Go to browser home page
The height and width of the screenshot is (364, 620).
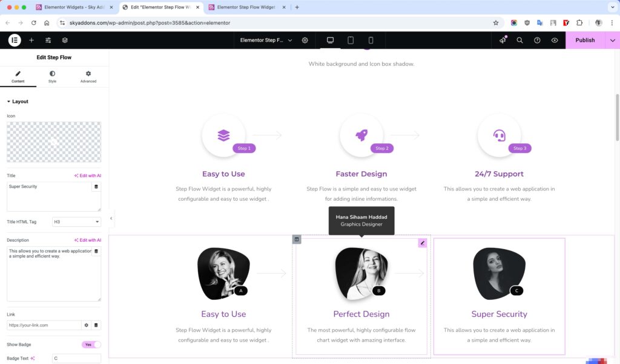pyautogui.click(x=47, y=23)
